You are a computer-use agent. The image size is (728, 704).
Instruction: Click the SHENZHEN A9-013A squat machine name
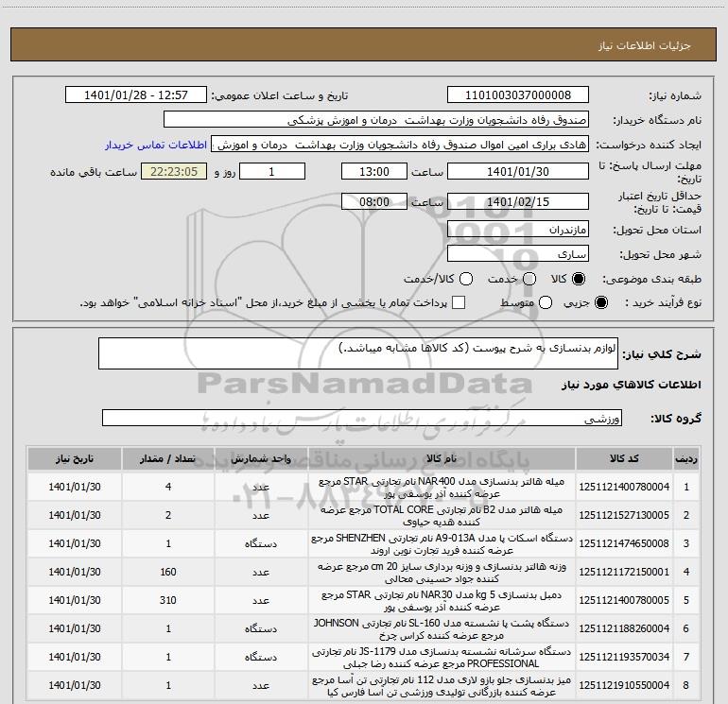coord(442,544)
